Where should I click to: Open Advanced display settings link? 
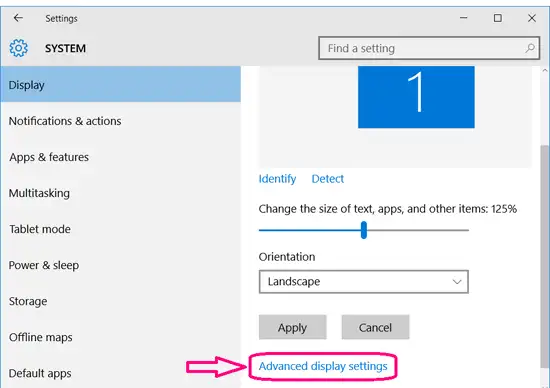click(323, 366)
